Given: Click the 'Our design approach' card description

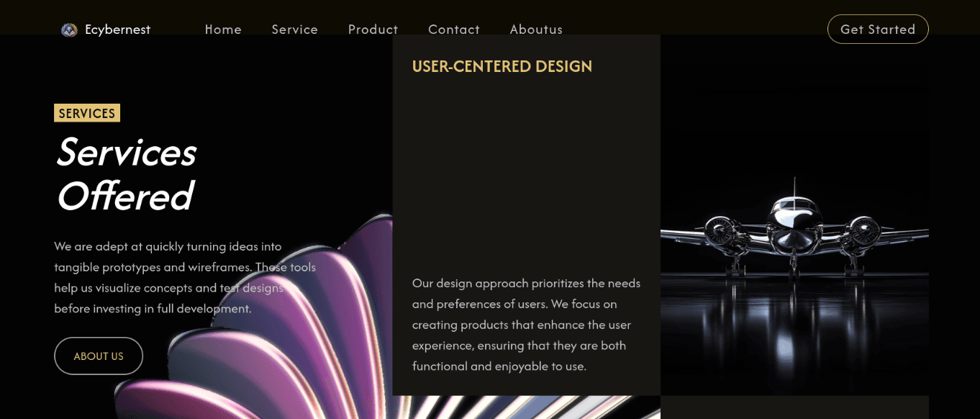Looking at the screenshot, I should tap(526, 325).
